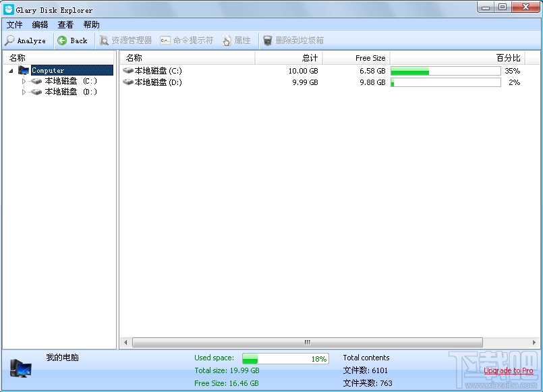Click the scrollbar right arrow
543x392 pixels.
534,342
